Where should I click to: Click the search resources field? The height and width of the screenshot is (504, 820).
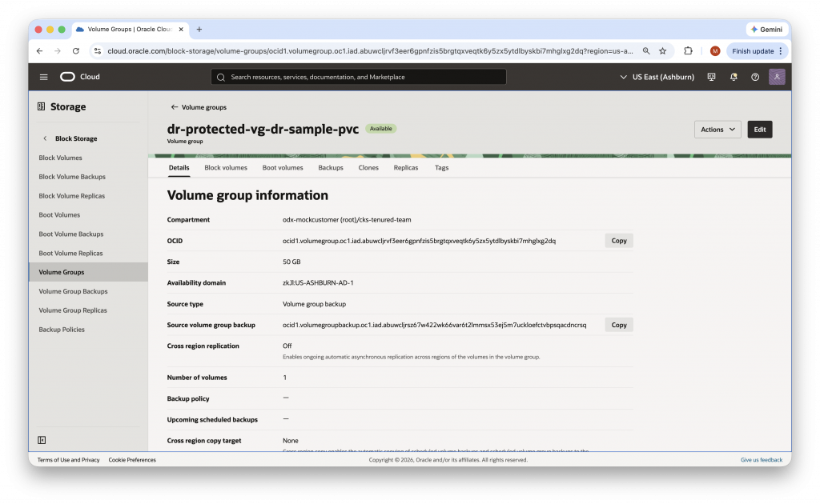tap(360, 77)
